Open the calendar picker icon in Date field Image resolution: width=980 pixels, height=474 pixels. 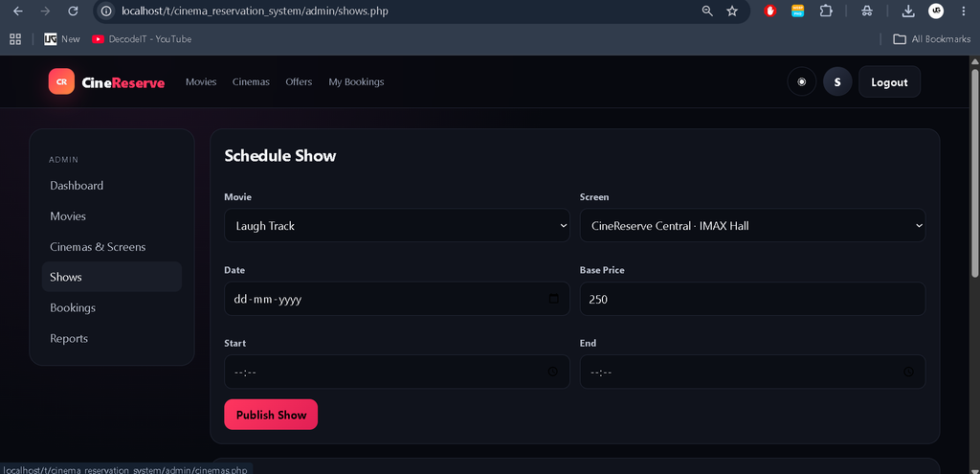click(553, 299)
